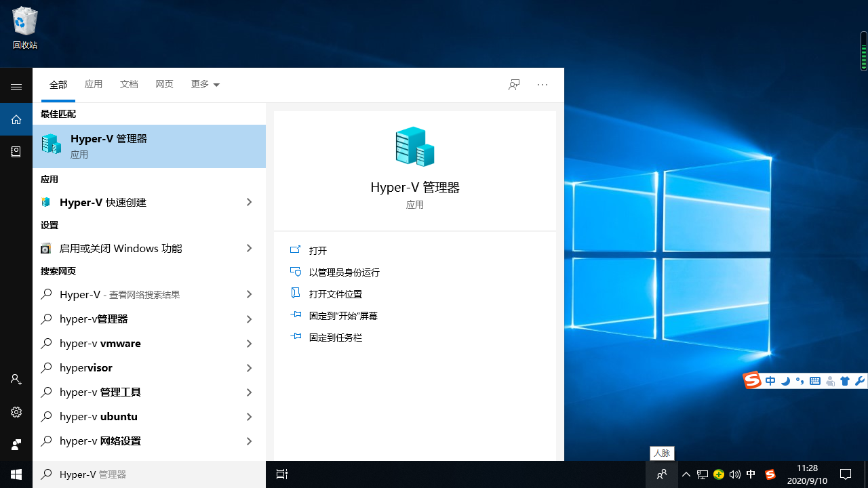Screen dimensions: 868x488
Task: Open the People icon in the taskbar
Action: 662,474
